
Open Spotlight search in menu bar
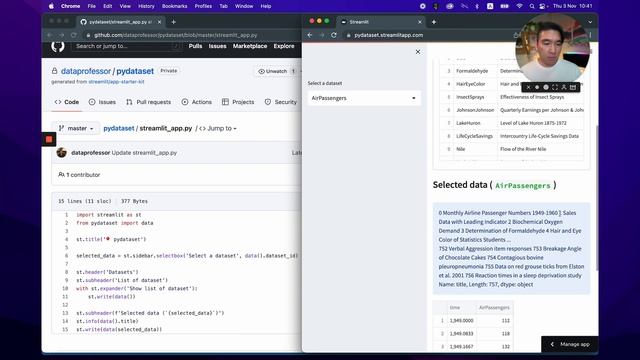(531, 6)
